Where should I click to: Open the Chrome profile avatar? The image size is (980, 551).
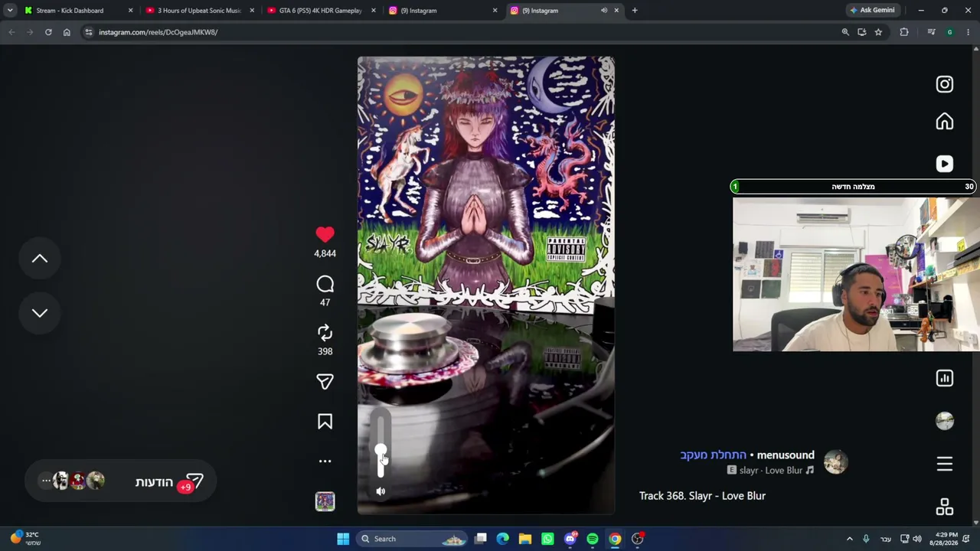tap(950, 32)
